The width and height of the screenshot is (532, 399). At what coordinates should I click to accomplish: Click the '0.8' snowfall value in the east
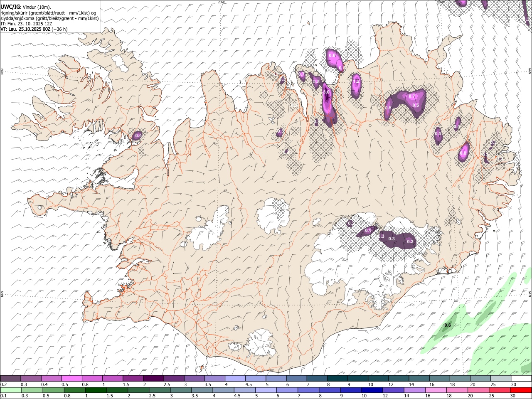click(463, 153)
